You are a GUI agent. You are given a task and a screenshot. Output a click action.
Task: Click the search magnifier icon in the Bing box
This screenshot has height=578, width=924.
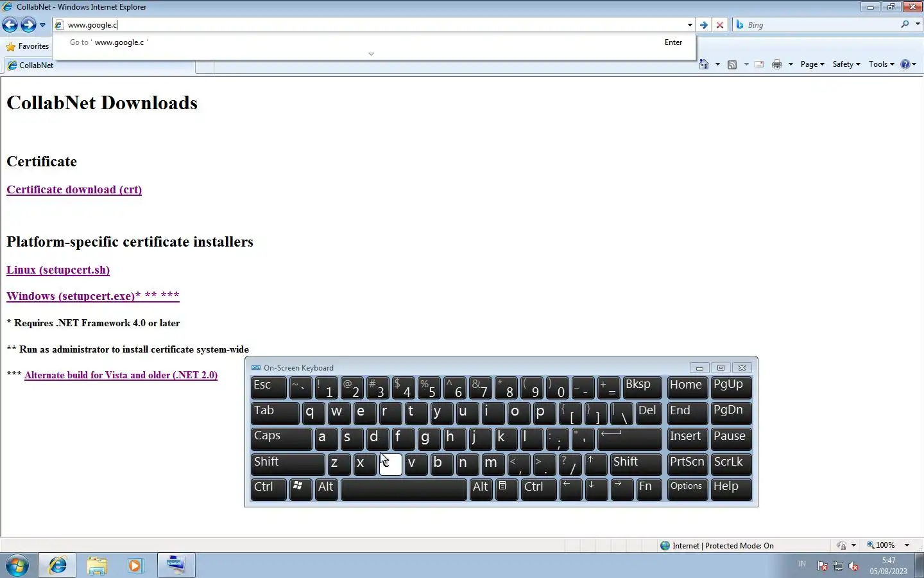pyautogui.click(x=905, y=24)
